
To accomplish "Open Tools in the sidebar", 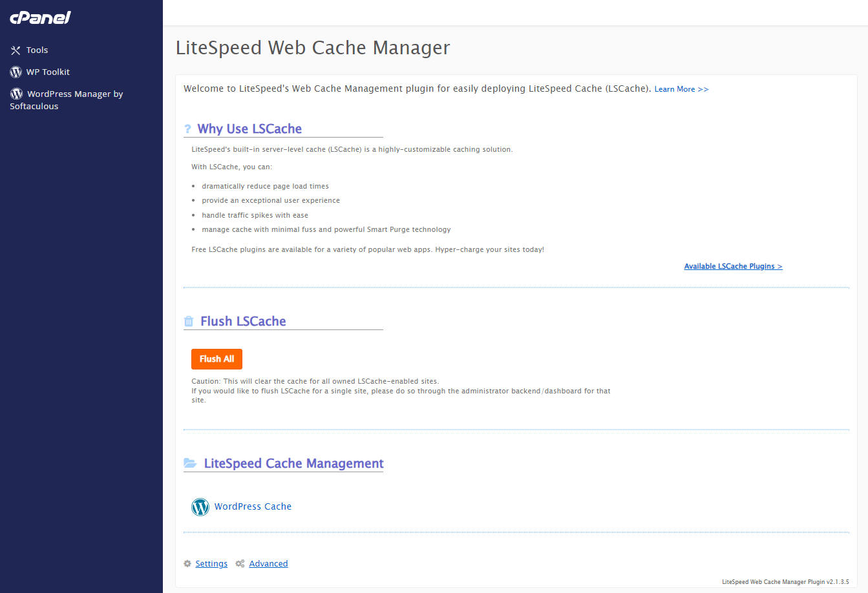I will tap(37, 50).
